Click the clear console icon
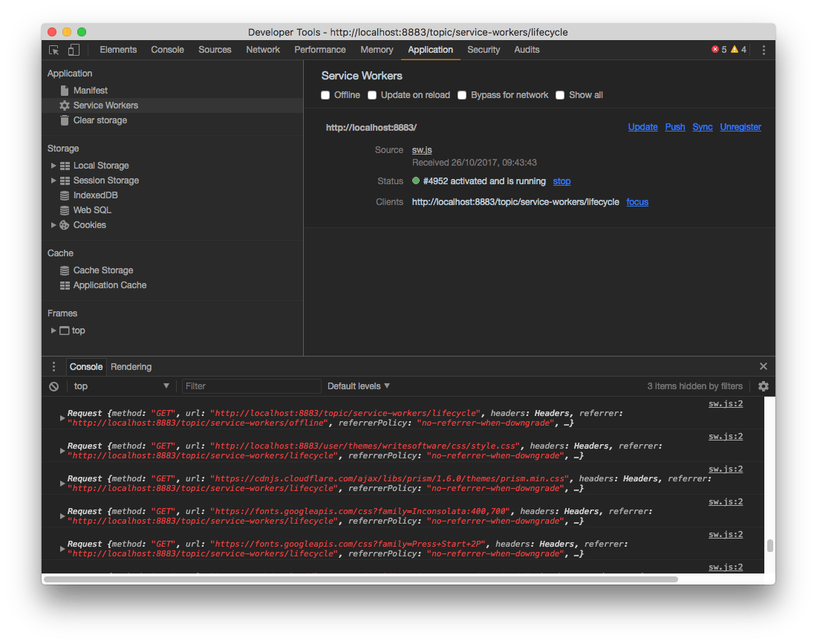This screenshot has width=817, height=644. pos(54,386)
